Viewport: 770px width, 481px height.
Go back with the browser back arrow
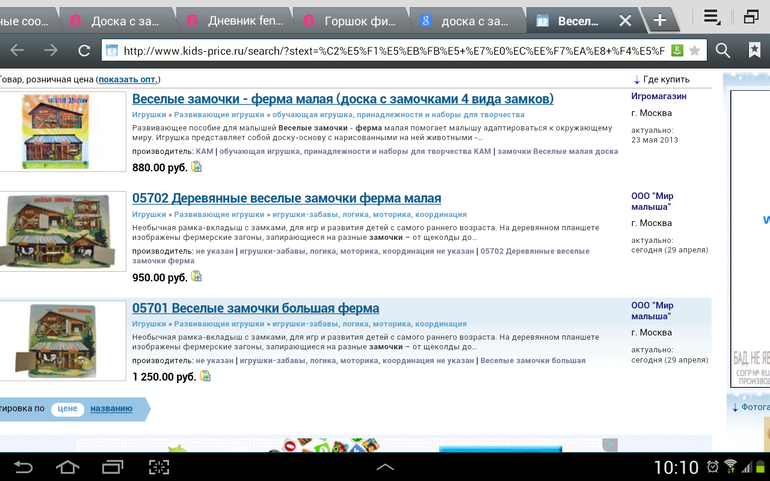(17, 50)
